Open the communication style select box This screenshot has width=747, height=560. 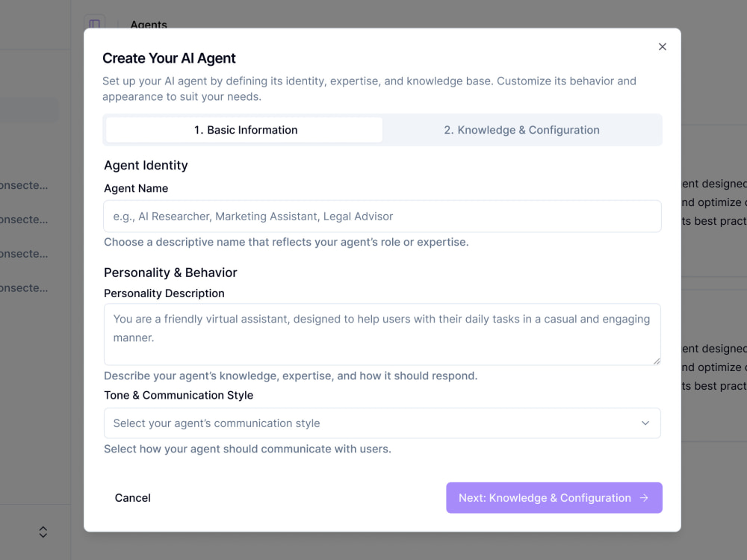coord(382,423)
